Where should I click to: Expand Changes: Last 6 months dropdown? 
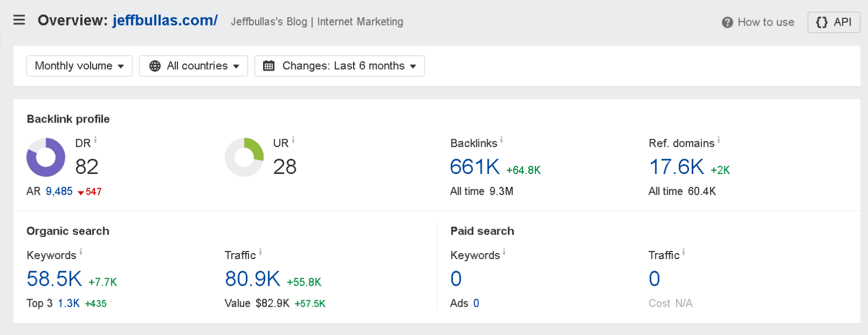(x=340, y=66)
